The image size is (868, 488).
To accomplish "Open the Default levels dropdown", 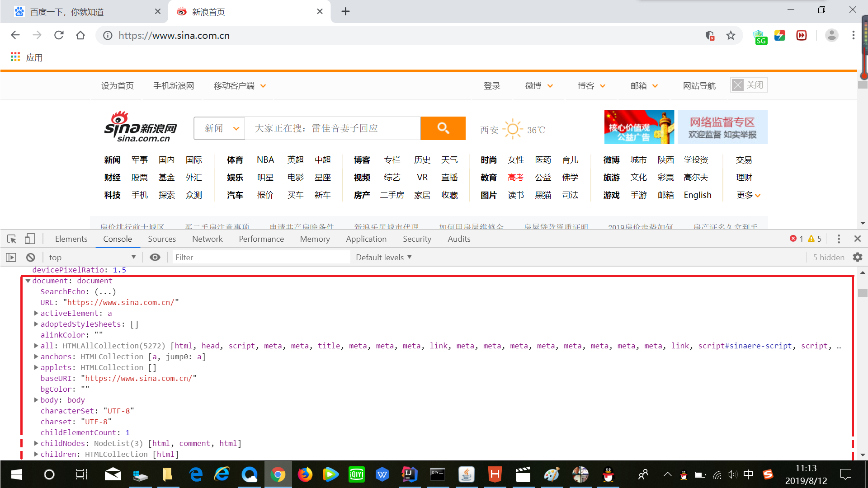I will tap(383, 258).
